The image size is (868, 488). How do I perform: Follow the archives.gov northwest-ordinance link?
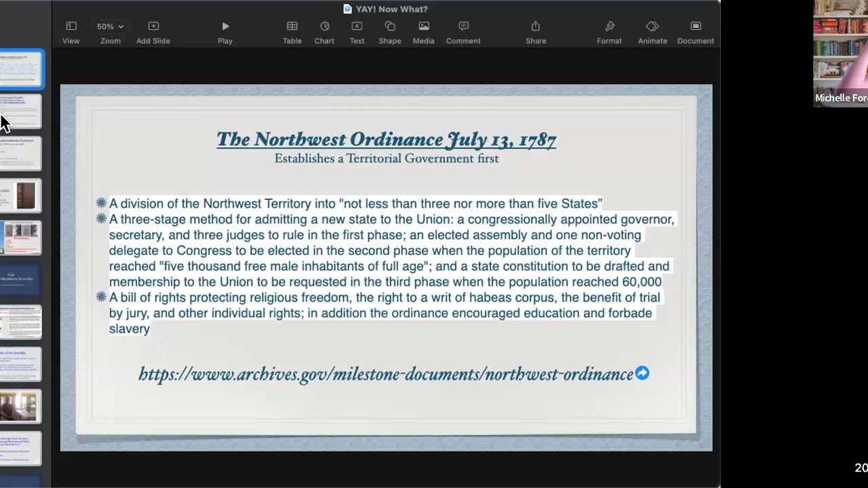click(386, 374)
